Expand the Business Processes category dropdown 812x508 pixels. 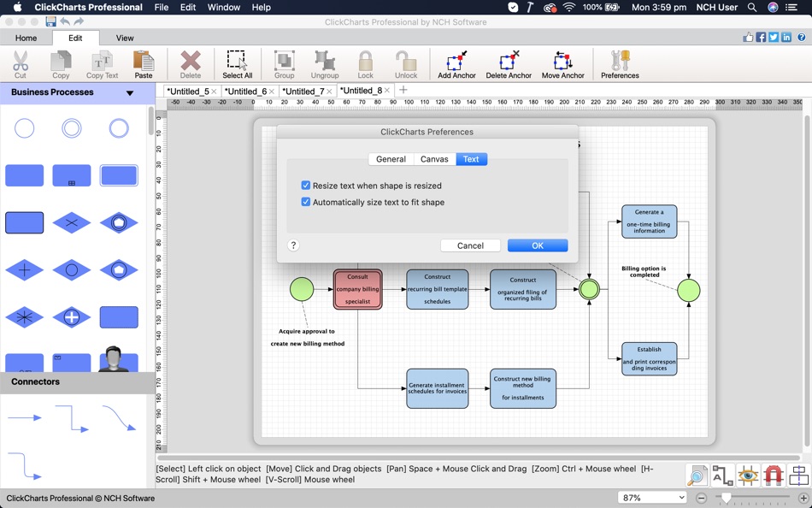(129, 92)
